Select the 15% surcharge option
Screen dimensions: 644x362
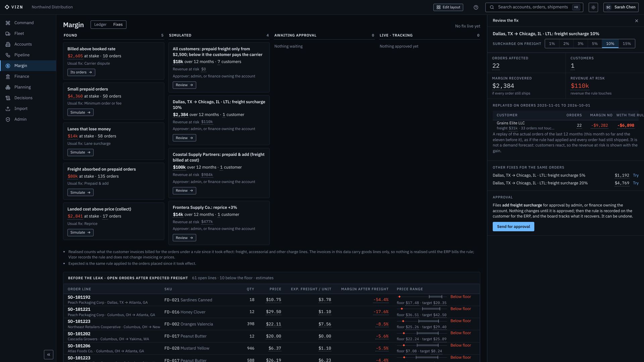[x=627, y=44]
